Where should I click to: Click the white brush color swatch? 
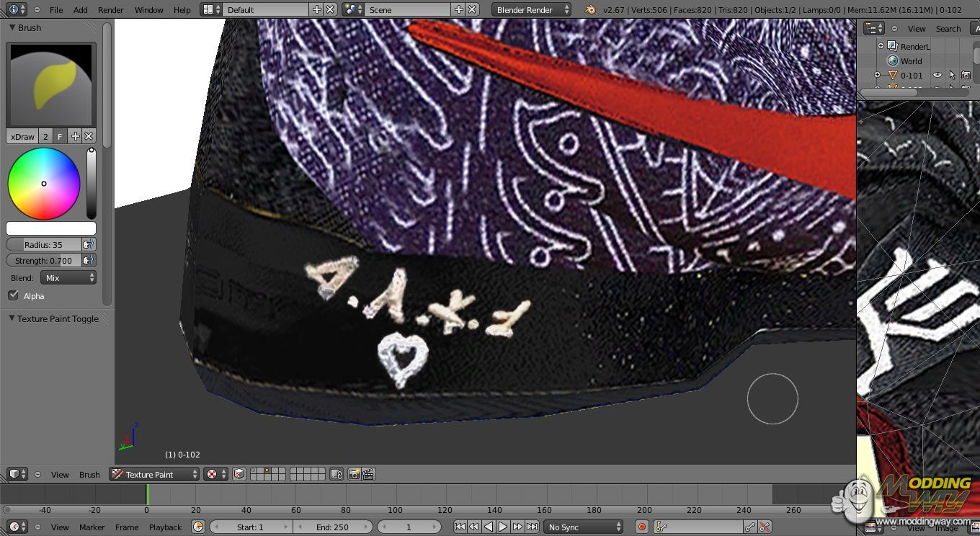(50, 228)
